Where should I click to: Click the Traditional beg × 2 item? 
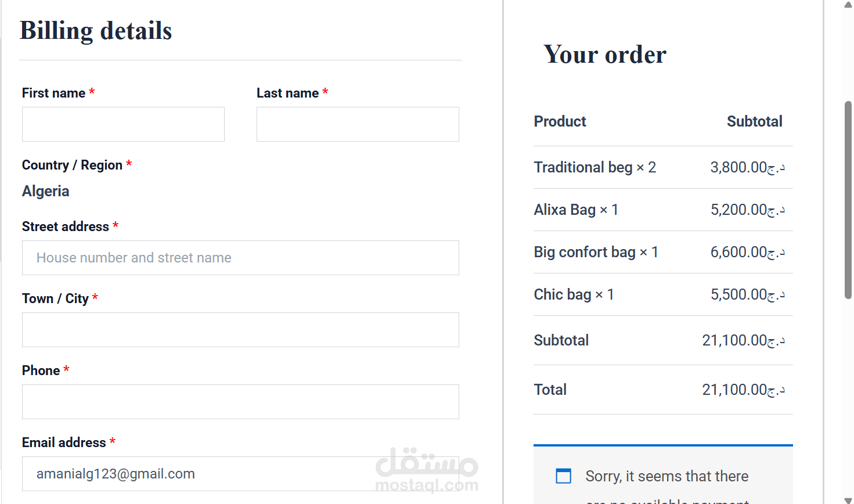pyautogui.click(x=594, y=167)
